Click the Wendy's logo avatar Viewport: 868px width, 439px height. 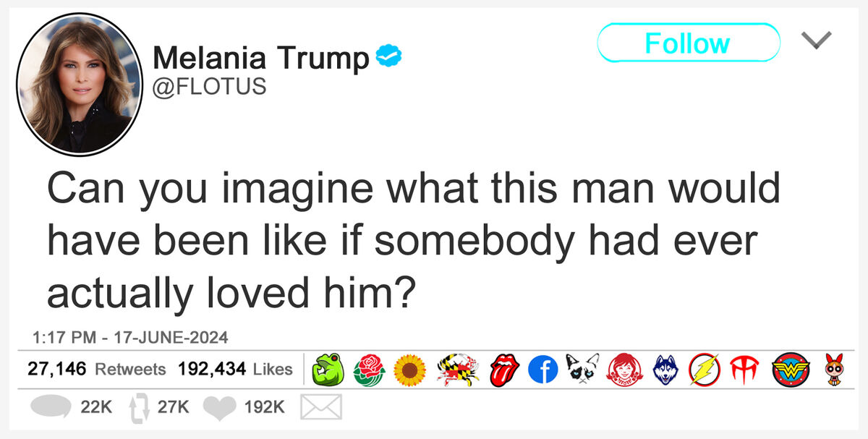pyautogui.click(x=624, y=370)
